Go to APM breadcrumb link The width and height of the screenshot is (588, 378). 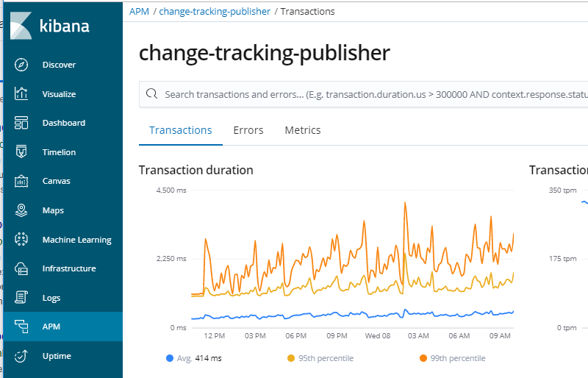[139, 12]
